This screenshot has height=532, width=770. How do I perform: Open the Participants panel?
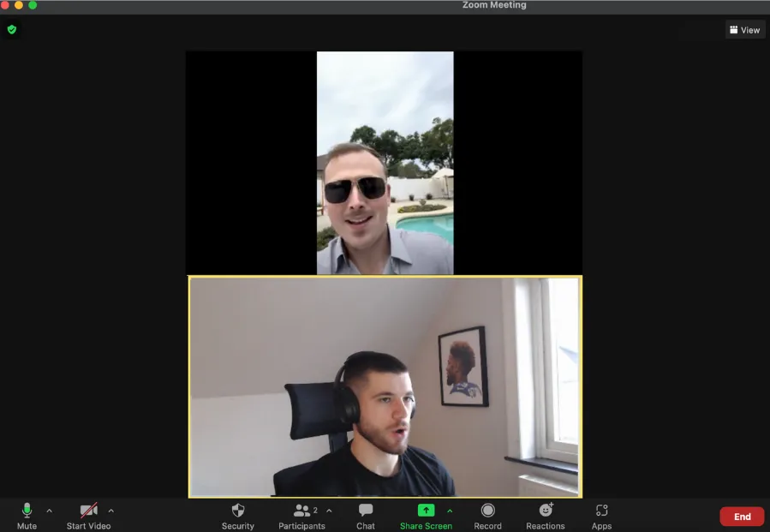(x=301, y=516)
